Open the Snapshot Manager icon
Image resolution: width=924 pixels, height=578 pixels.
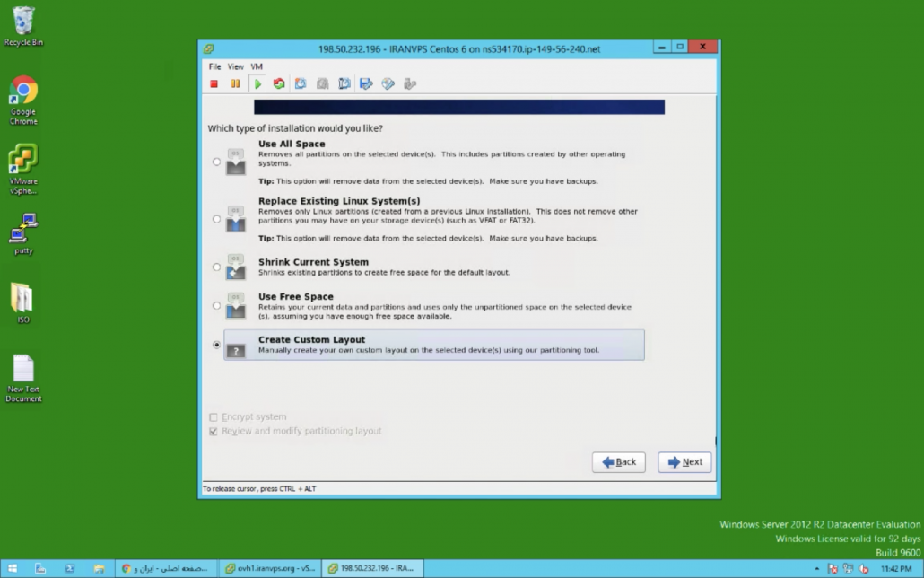(344, 83)
